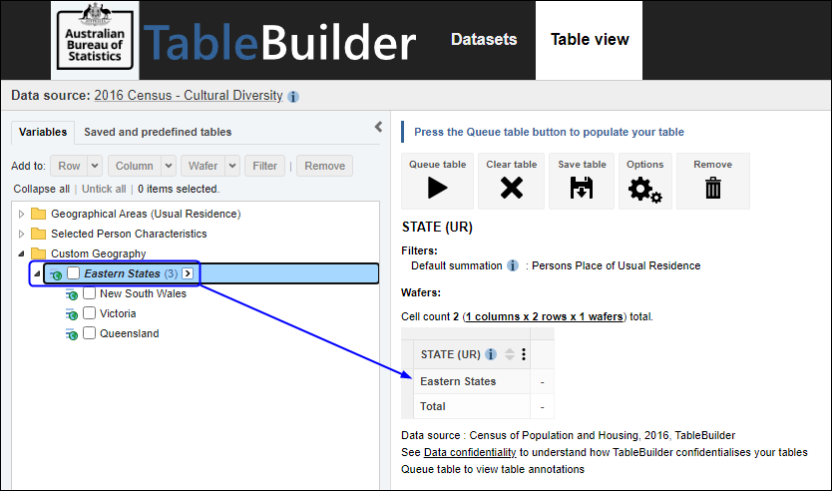
Task: Tick the New South Wales checkbox
Action: (89, 293)
